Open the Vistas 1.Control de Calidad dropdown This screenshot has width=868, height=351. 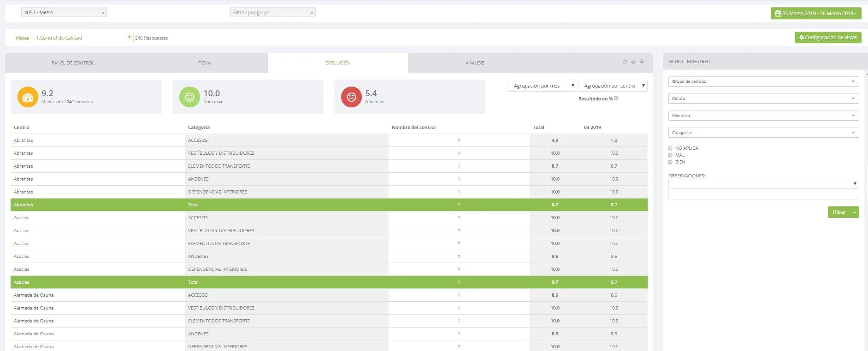(82, 38)
